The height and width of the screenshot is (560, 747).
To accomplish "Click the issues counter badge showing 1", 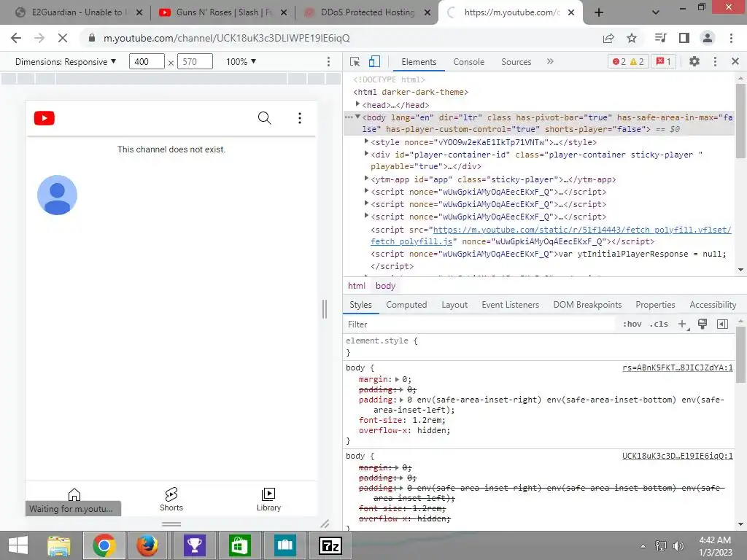I will pos(663,61).
